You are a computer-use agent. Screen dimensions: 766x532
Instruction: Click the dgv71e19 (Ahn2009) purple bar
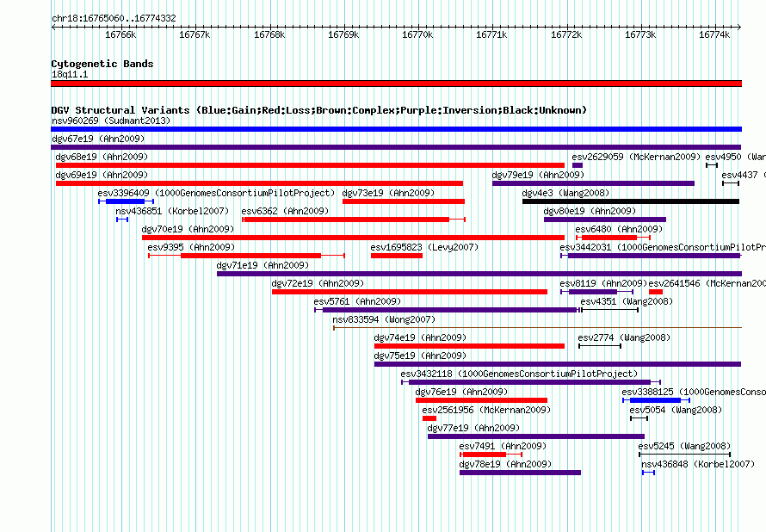point(479,274)
